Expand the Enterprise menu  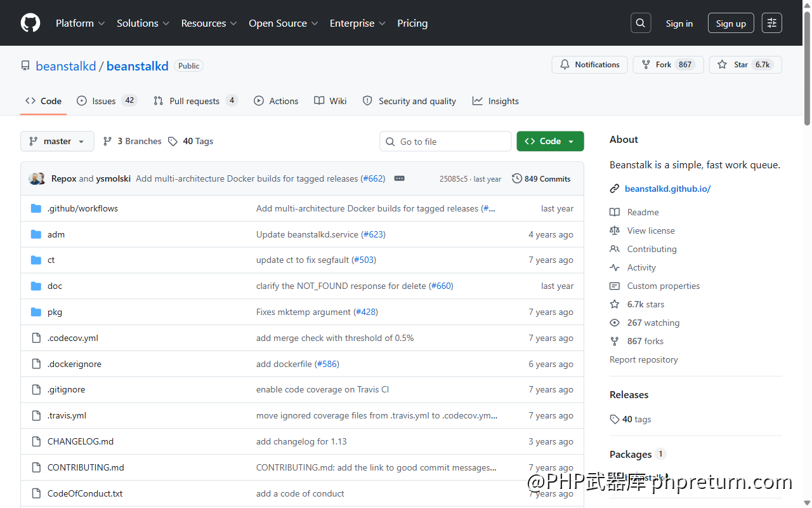tap(358, 23)
